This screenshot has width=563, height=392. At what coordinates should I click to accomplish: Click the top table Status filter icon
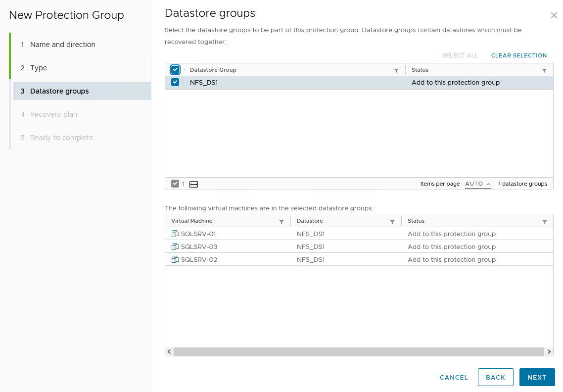point(544,71)
